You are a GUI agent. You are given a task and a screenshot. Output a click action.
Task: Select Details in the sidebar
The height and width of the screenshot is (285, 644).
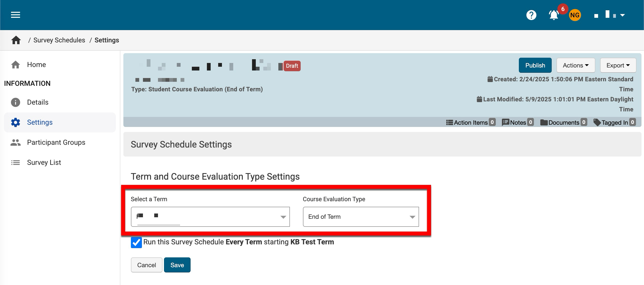(38, 102)
